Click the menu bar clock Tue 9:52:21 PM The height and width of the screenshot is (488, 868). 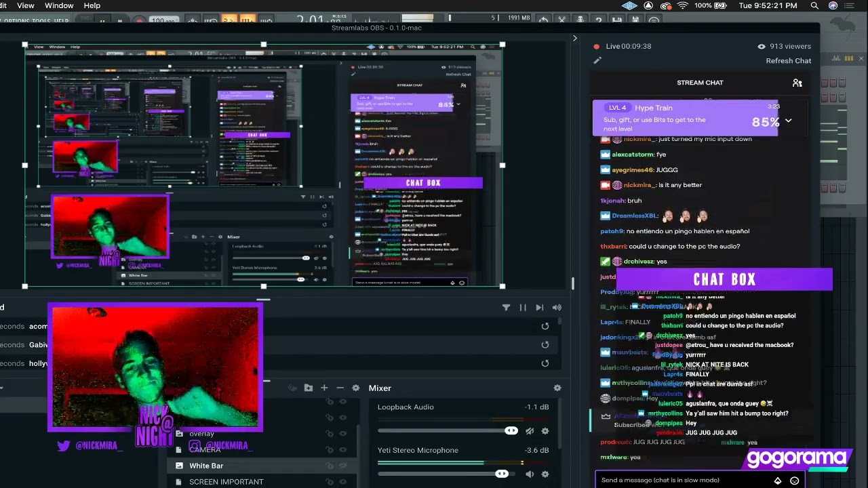point(768,5)
